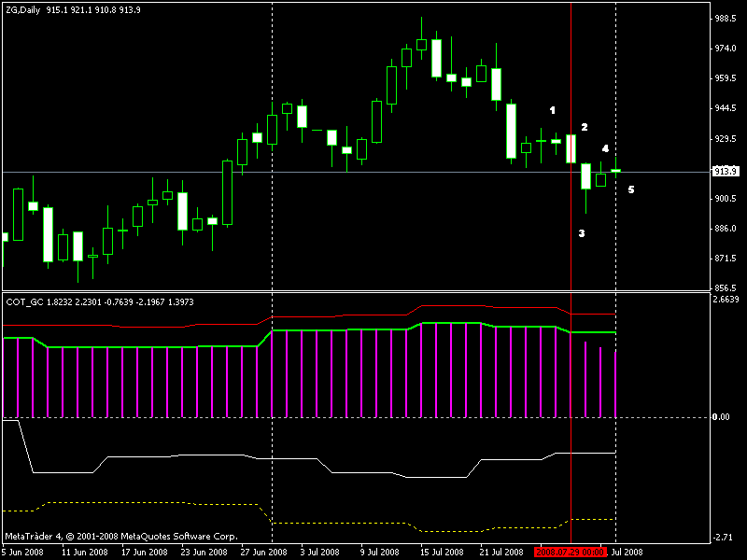
Task: Click the 5 Jun 2008 date label
Action: (22, 553)
